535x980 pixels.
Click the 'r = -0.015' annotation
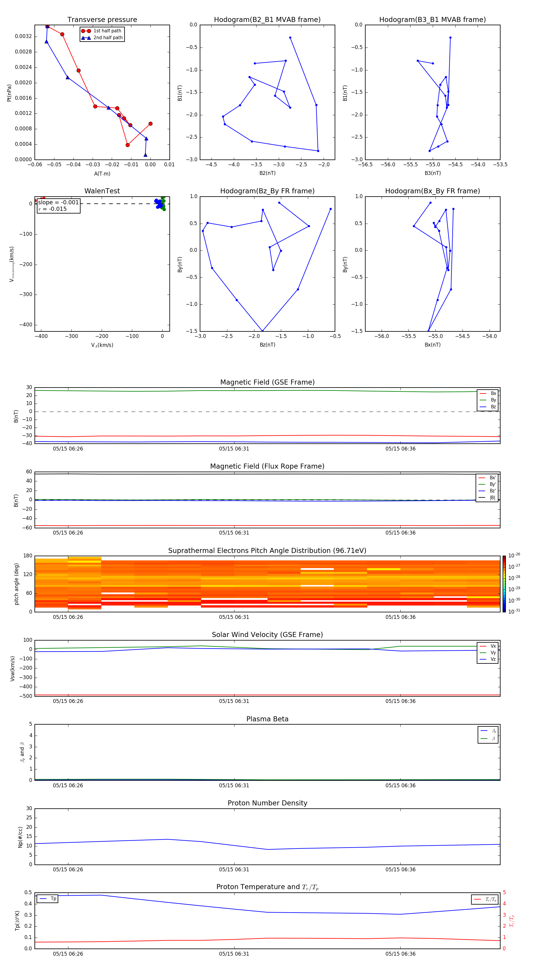(x=53, y=209)
